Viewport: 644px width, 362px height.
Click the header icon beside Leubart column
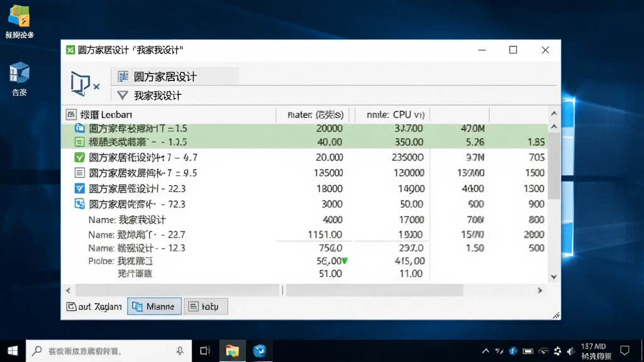click(71, 114)
